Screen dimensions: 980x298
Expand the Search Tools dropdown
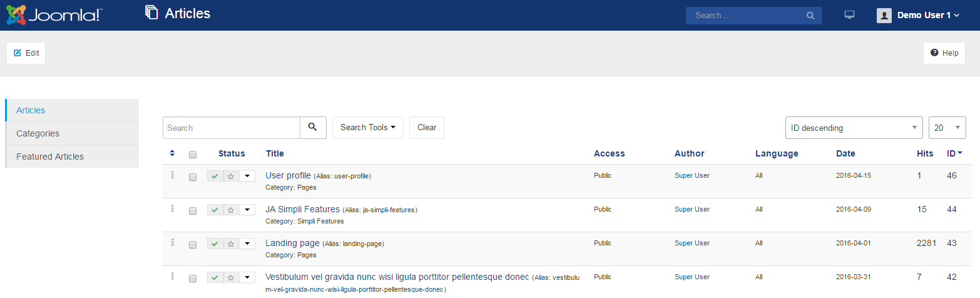(368, 128)
